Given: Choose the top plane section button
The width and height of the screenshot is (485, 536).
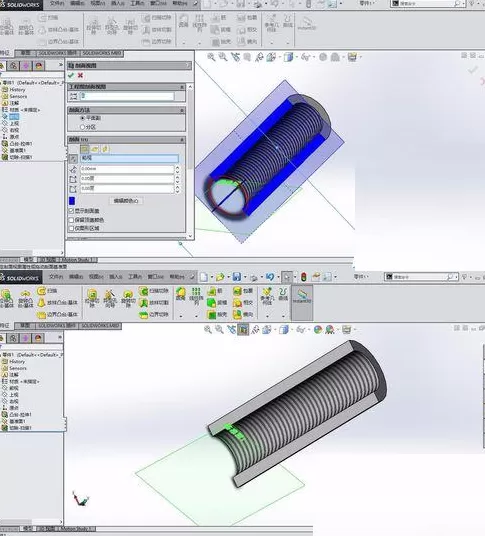Looking at the screenshot, I should pyautogui.click(x=95, y=149).
